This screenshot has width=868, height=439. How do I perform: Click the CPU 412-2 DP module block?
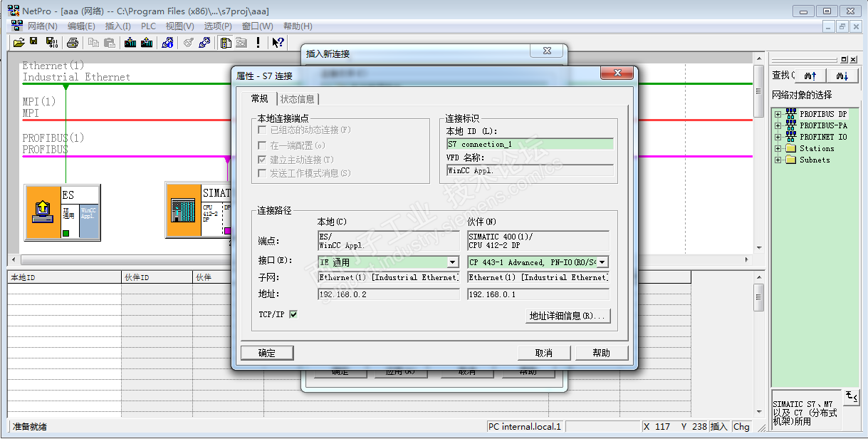(x=211, y=219)
